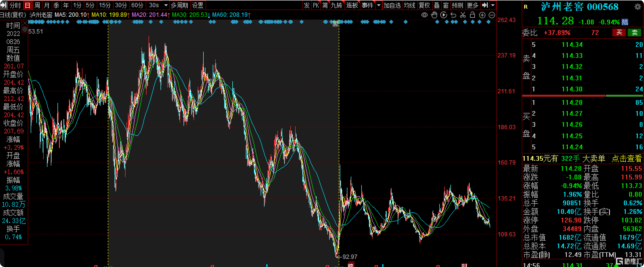Image resolution: width=644 pixels, height=267 pixels.
Task: Open the 多周期 multi-period view
Action: 179,5
